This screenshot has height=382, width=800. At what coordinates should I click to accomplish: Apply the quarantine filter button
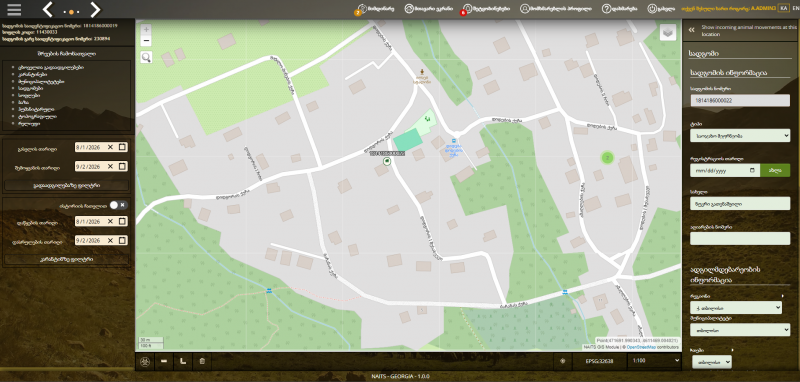tap(67, 260)
